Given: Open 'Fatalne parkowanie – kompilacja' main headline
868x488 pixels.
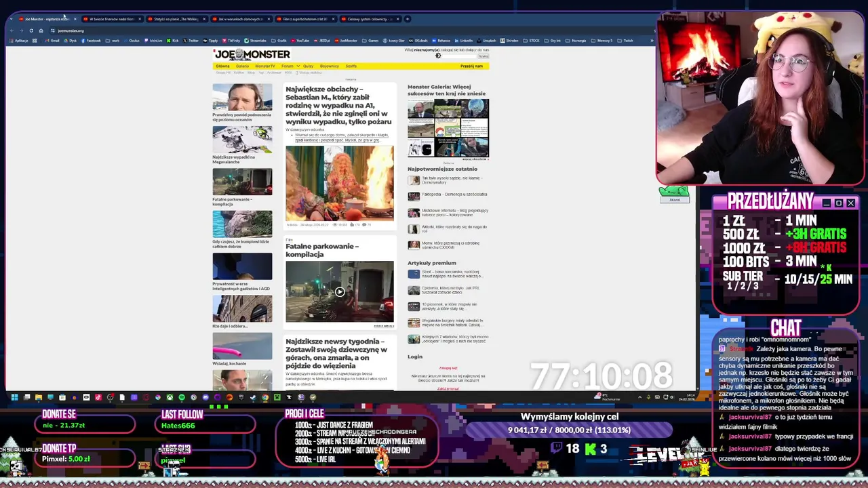Looking at the screenshot, I should [322, 250].
